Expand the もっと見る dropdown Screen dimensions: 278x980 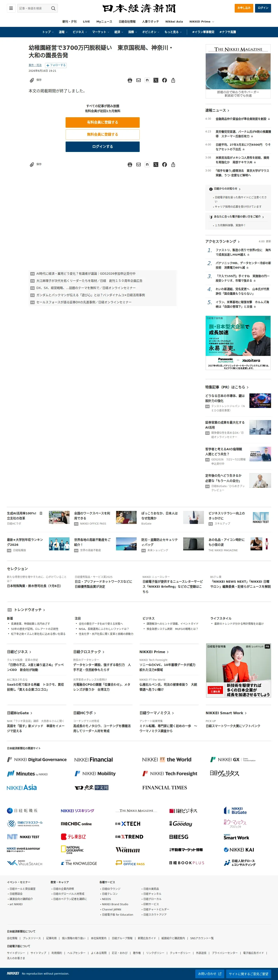[x=173, y=32]
